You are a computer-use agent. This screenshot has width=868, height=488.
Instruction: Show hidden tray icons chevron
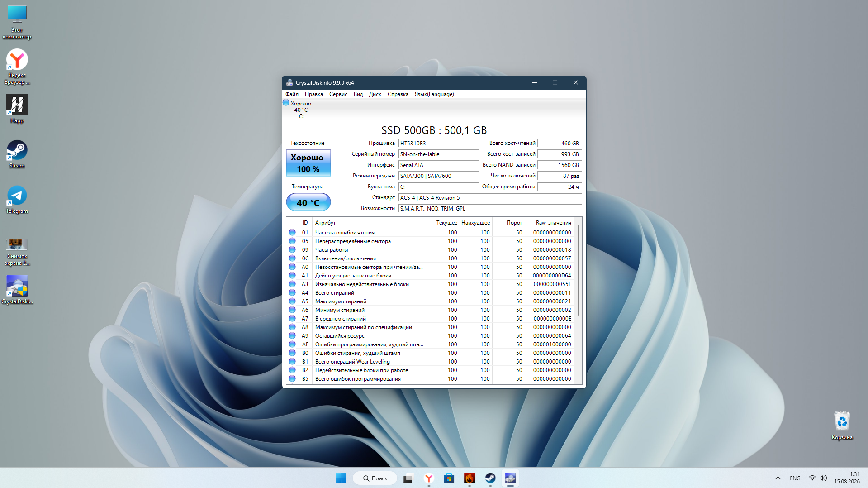778,478
